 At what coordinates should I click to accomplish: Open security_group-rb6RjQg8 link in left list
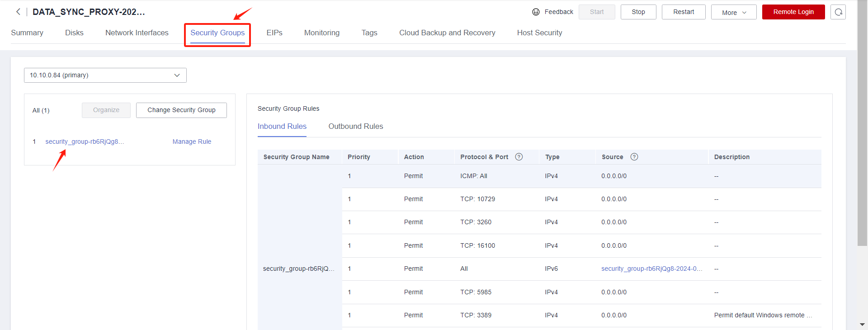click(85, 142)
